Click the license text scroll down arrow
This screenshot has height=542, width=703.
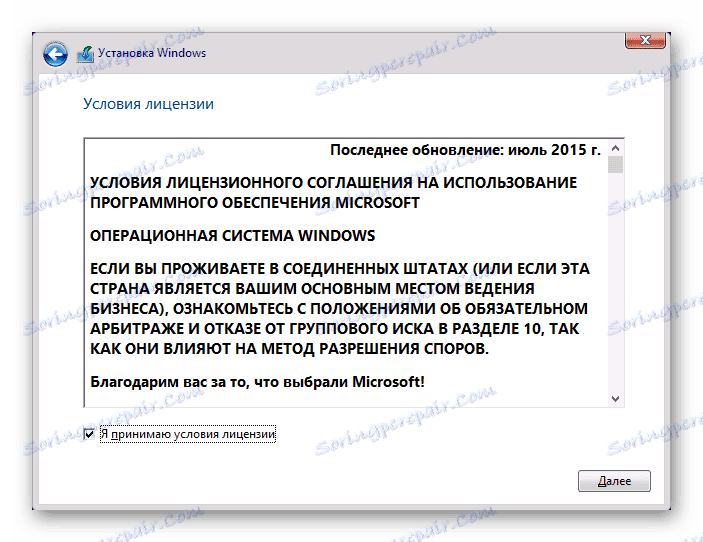616,399
